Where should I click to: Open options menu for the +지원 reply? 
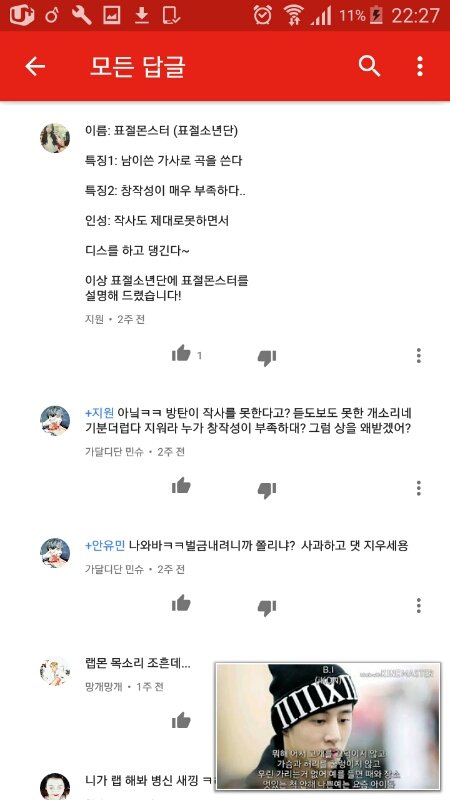coord(419,488)
